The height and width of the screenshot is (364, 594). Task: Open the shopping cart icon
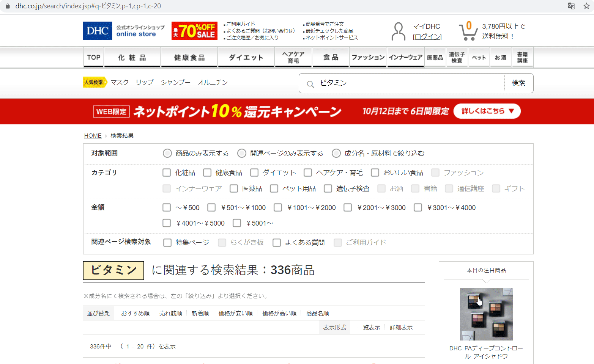(x=468, y=31)
